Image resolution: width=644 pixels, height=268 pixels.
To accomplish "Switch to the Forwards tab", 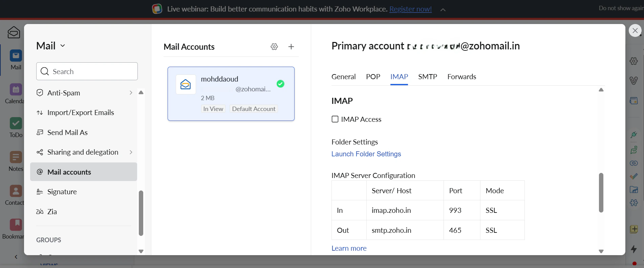I will coord(461,77).
